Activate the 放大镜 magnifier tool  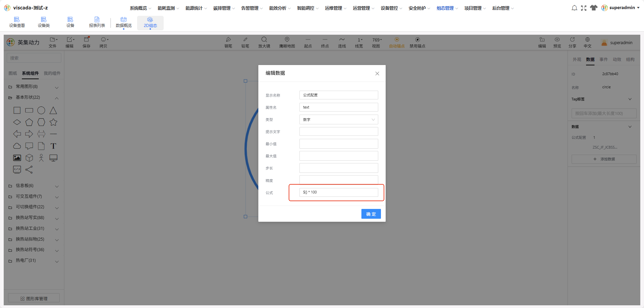click(264, 42)
